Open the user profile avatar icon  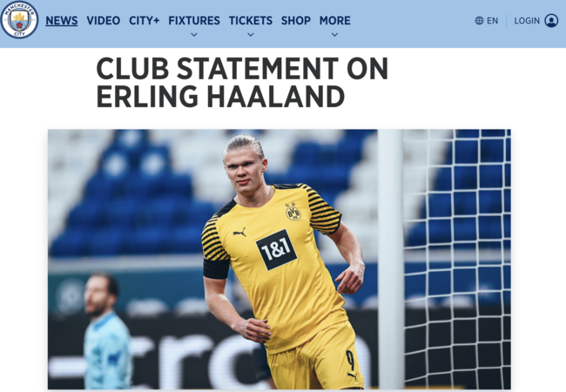(551, 21)
